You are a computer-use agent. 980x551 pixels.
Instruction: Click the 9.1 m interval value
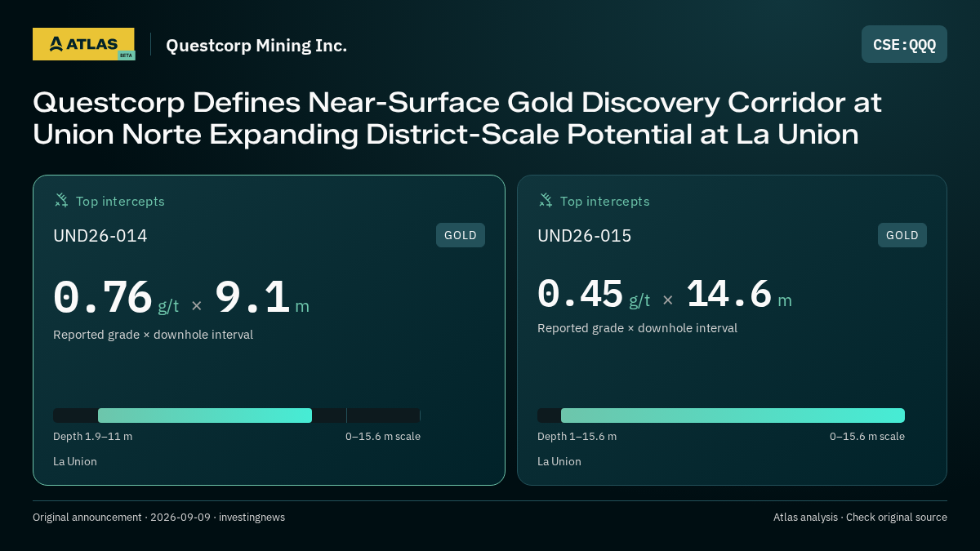coord(261,298)
